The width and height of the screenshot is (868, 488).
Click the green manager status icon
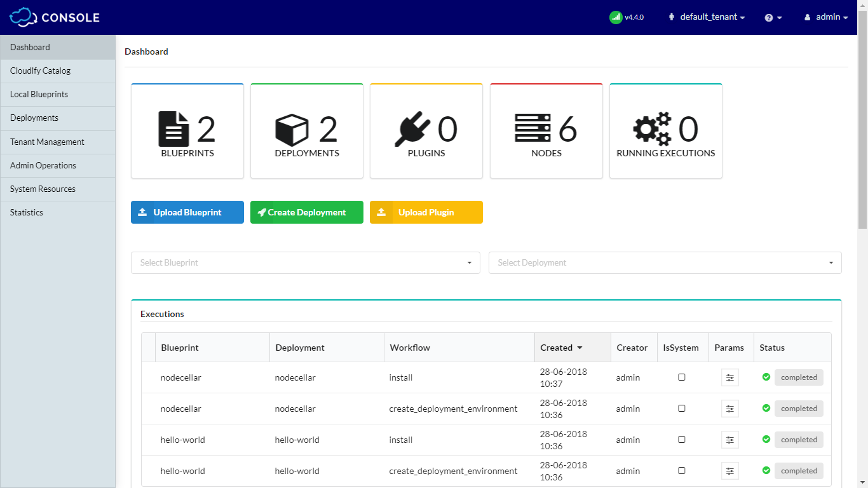pos(615,17)
